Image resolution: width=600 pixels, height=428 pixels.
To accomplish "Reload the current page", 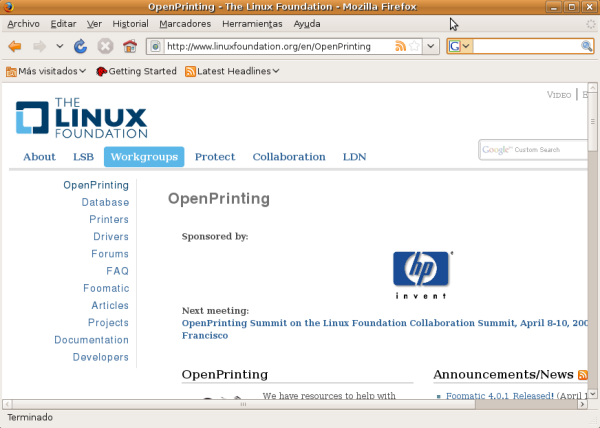I will 80,46.
